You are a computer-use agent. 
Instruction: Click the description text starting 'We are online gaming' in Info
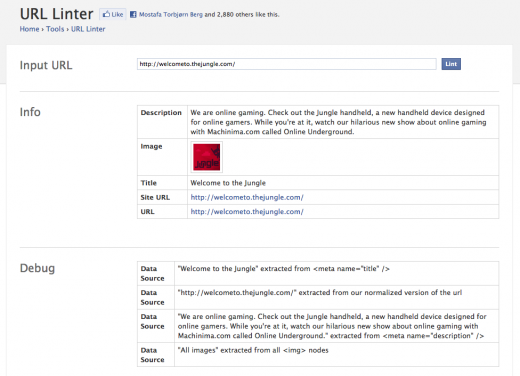tap(338, 122)
